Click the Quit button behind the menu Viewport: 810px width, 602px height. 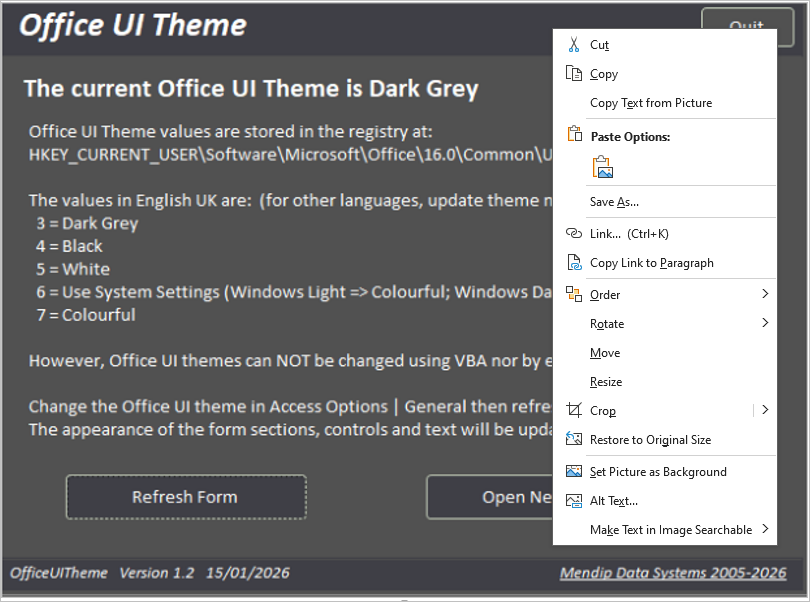[747, 19]
